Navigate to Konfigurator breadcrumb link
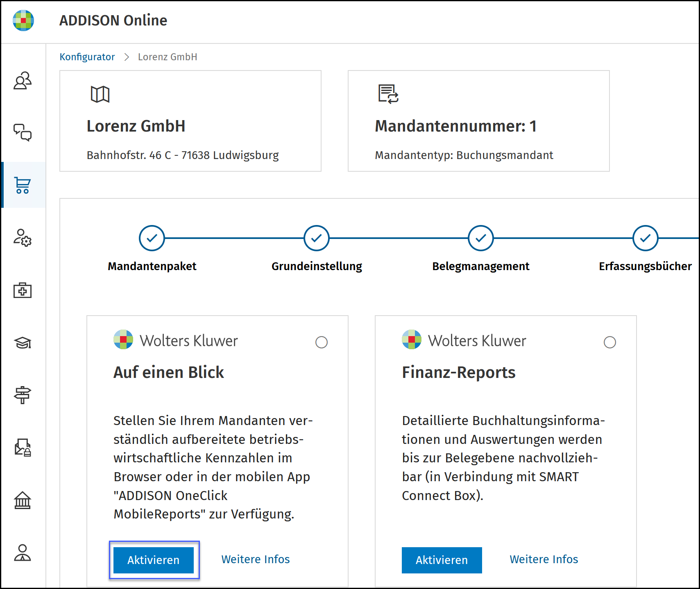 click(x=87, y=57)
